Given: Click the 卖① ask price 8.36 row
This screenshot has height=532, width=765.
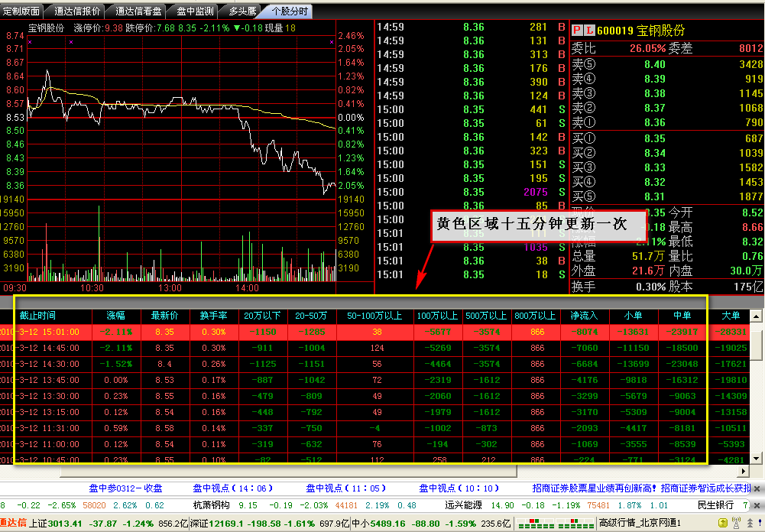Looking at the screenshot, I should click(667, 122).
